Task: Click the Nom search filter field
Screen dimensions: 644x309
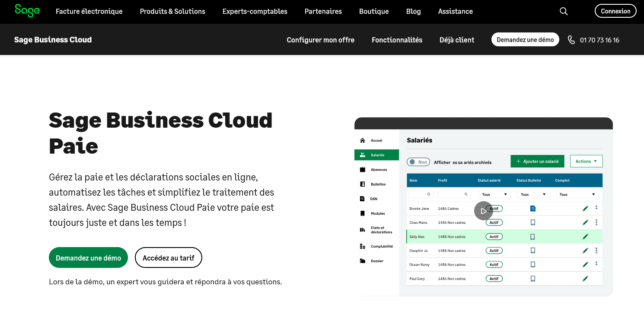Action: (421, 194)
